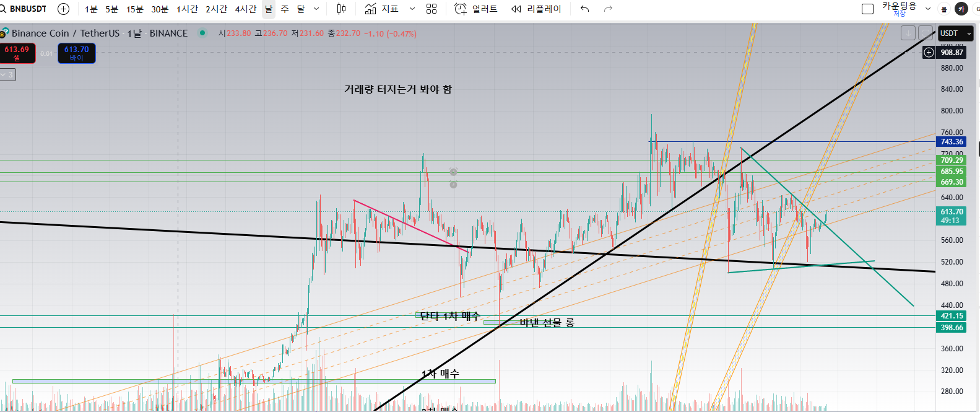Click the green market status dot
Screen dimensions: 980x412
point(202,33)
